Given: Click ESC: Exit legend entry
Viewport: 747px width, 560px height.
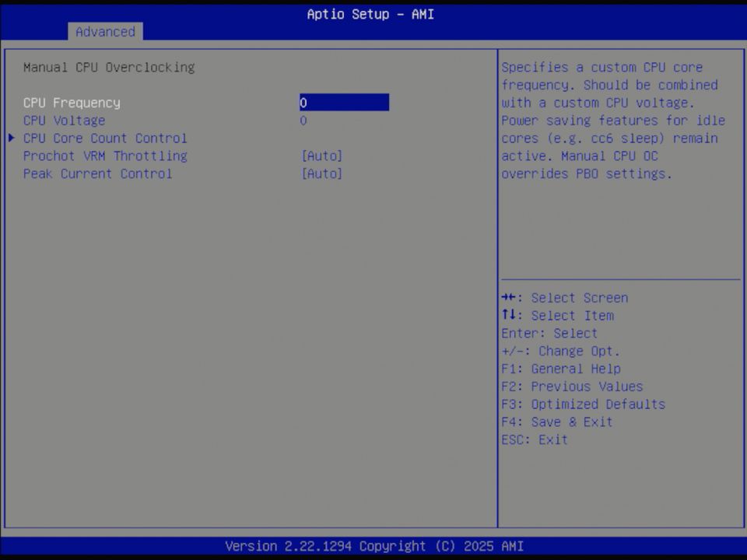Looking at the screenshot, I should tap(534, 439).
